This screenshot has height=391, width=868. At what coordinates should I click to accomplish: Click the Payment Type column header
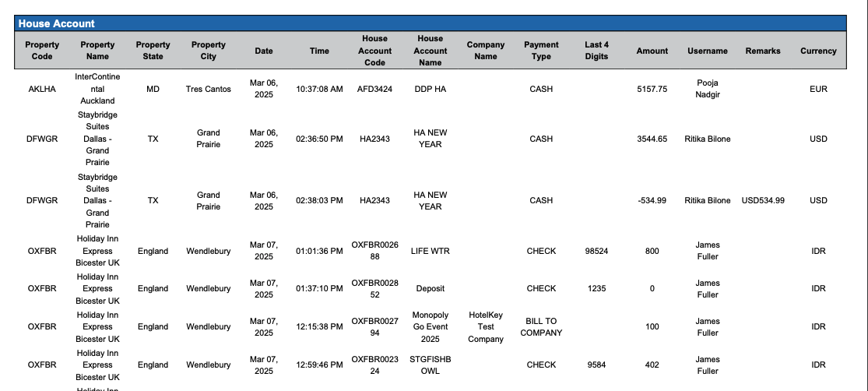[x=541, y=51]
